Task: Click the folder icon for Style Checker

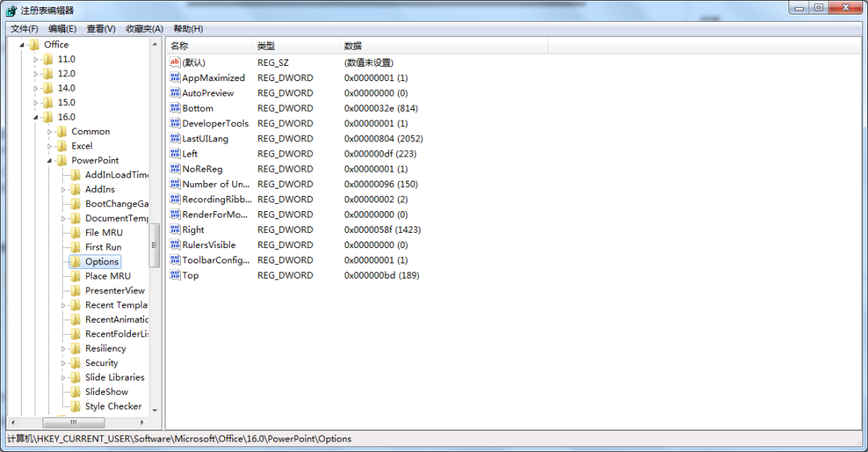Action: [76, 406]
